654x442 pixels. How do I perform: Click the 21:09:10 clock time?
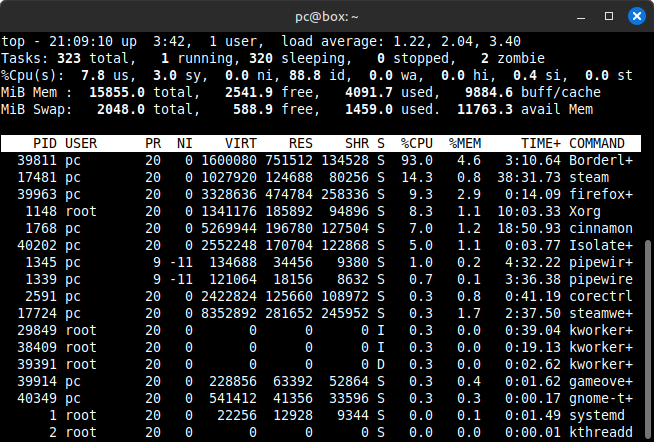coord(81,41)
